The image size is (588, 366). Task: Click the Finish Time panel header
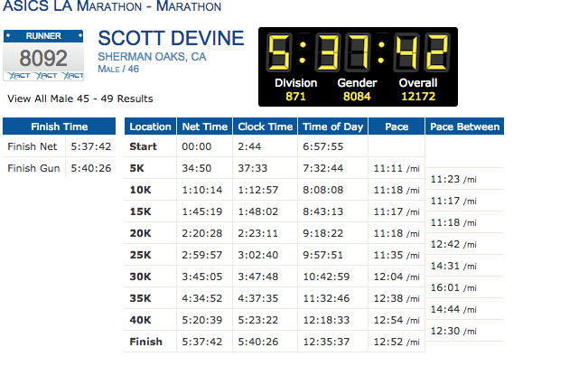point(59,127)
